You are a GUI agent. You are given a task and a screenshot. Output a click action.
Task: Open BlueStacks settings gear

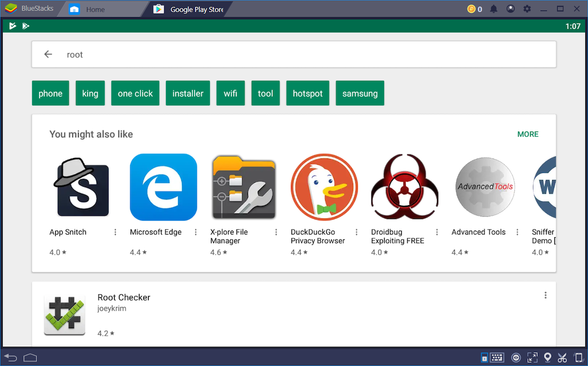pos(527,9)
